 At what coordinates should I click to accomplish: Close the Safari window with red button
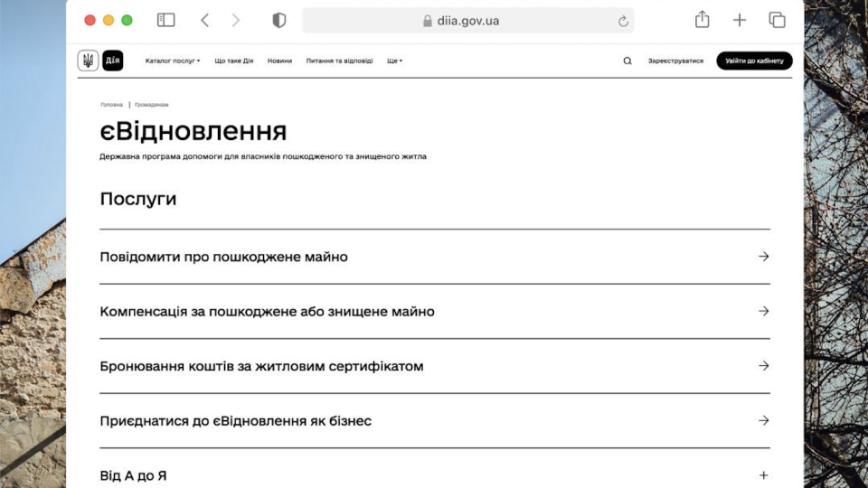[90, 21]
